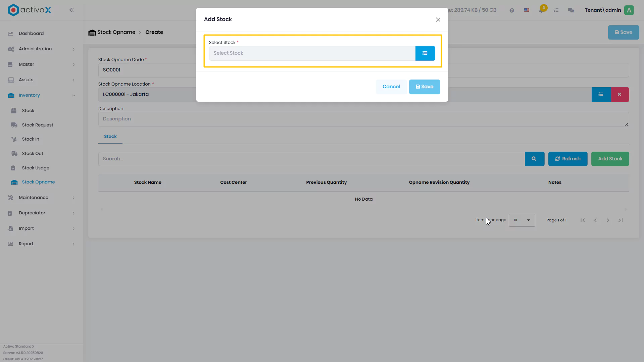Open Stock Out page
This screenshot has height=362, width=644.
(33, 154)
